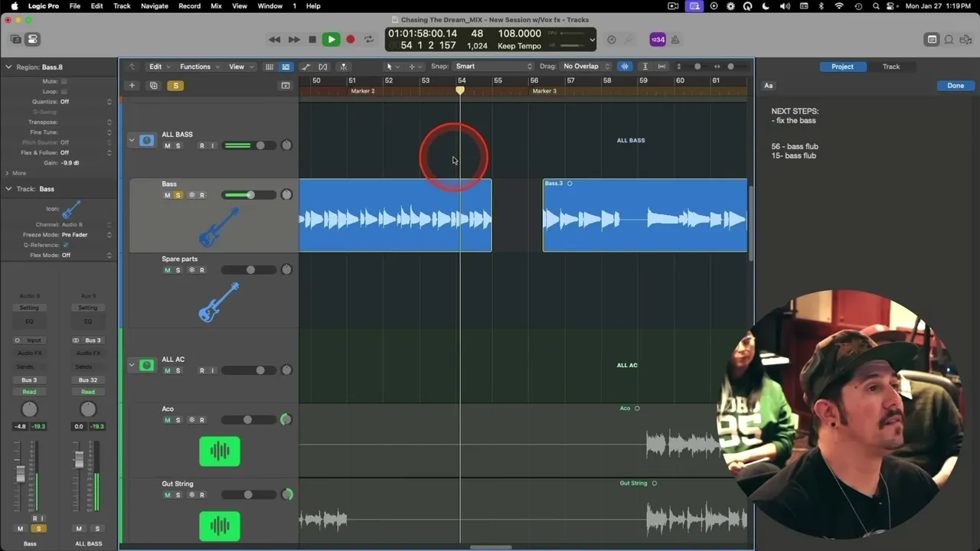Toggle the global Solo button in track header
This screenshot has width=980, height=551.
tap(175, 86)
